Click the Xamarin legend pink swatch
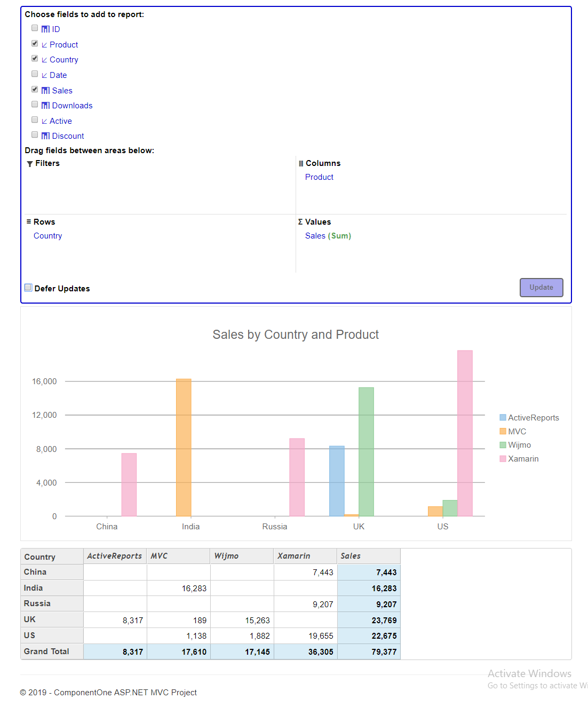This screenshot has width=588, height=715. click(x=503, y=459)
